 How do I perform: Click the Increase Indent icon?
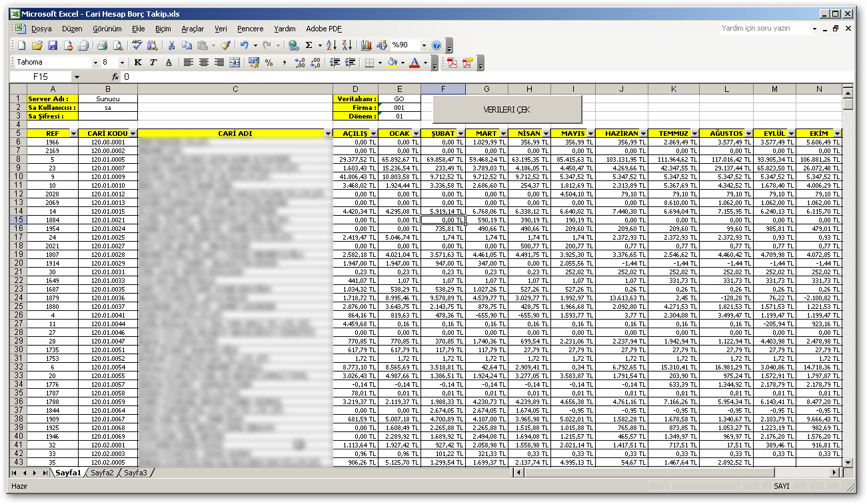coord(351,63)
